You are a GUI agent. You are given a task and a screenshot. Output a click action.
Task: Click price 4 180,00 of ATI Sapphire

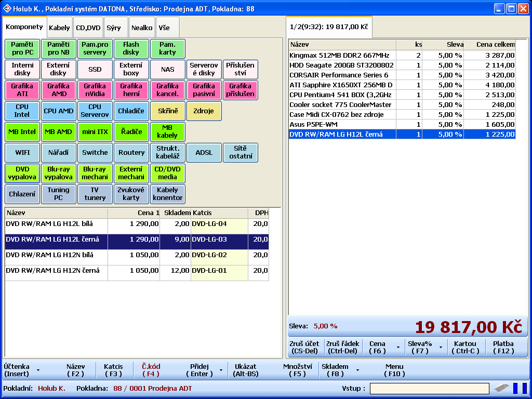tap(489, 85)
